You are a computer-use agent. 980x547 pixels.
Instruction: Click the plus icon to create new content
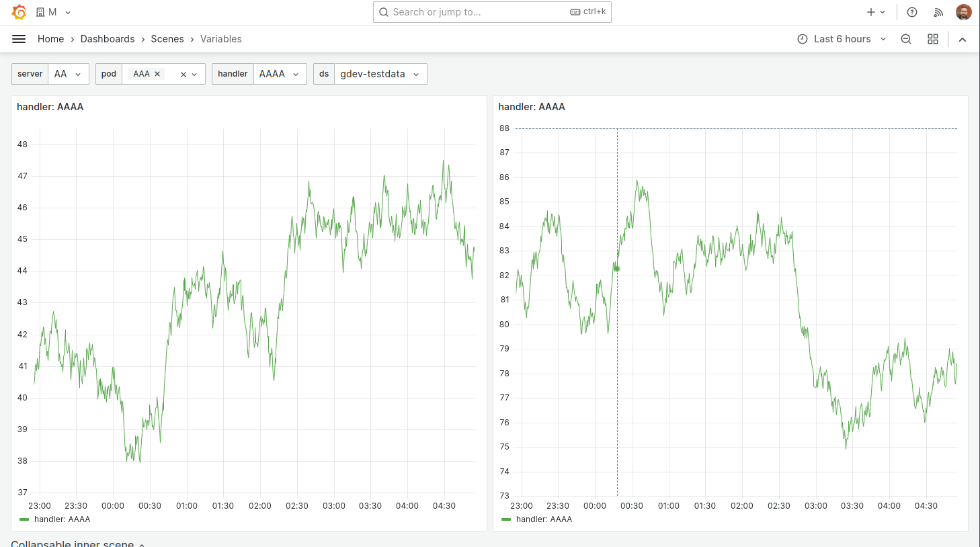[x=870, y=11]
